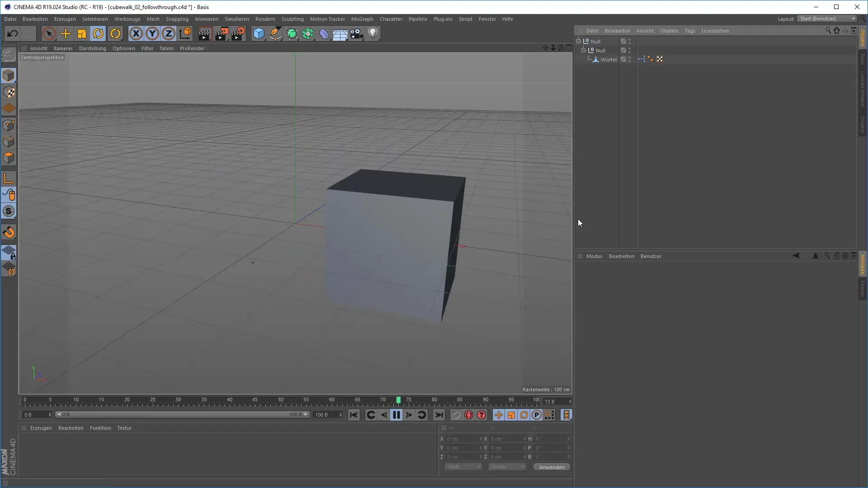The height and width of the screenshot is (488, 868).
Task: Select the Points mode icon
Action: pyautogui.click(x=9, y=125)
